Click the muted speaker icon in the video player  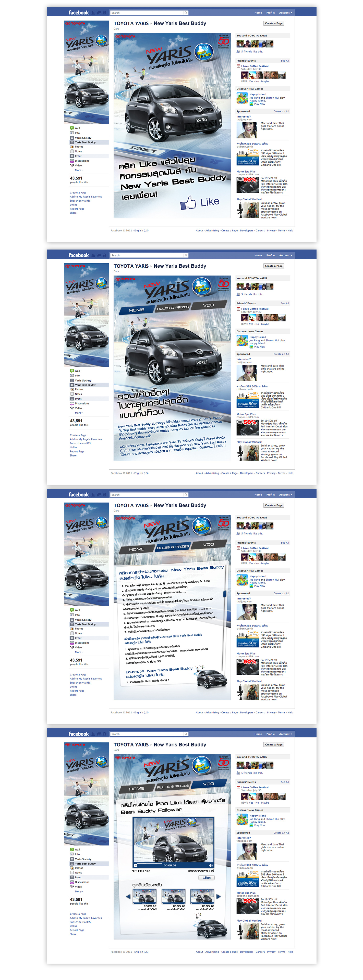coord(211,865)
